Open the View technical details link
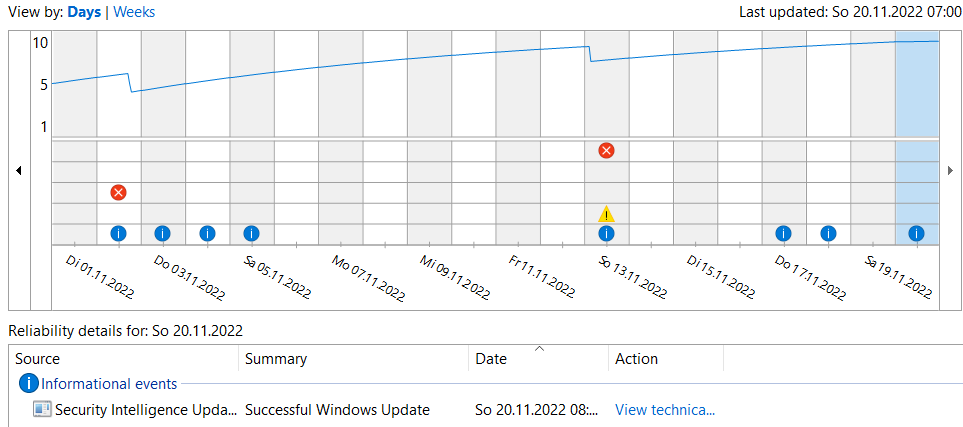Viewport: 963px width, 427px height. (x=664, y=409)
